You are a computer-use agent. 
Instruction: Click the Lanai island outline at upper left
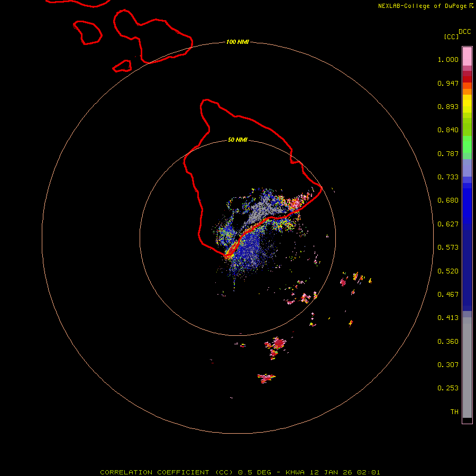[x=87, y=32]
